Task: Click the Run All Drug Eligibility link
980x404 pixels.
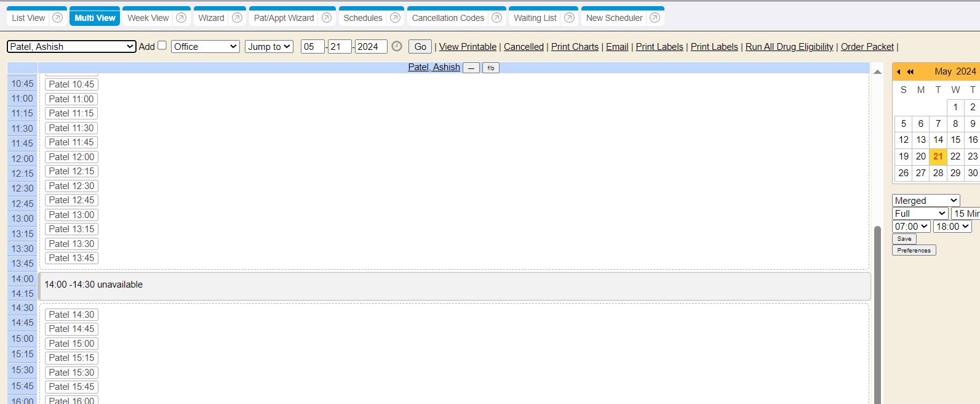Action: (789, 47)
